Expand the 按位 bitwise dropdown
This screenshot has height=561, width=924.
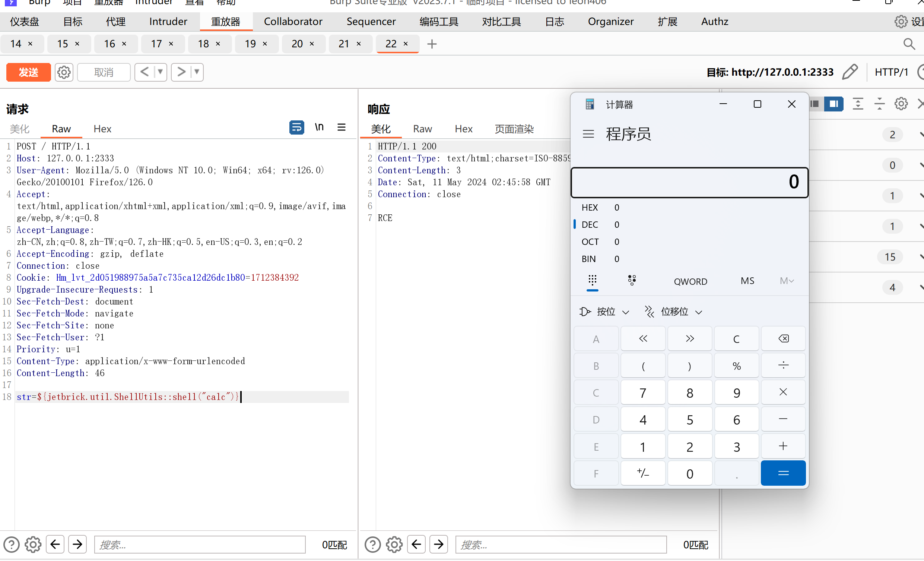tap(604, 312)
